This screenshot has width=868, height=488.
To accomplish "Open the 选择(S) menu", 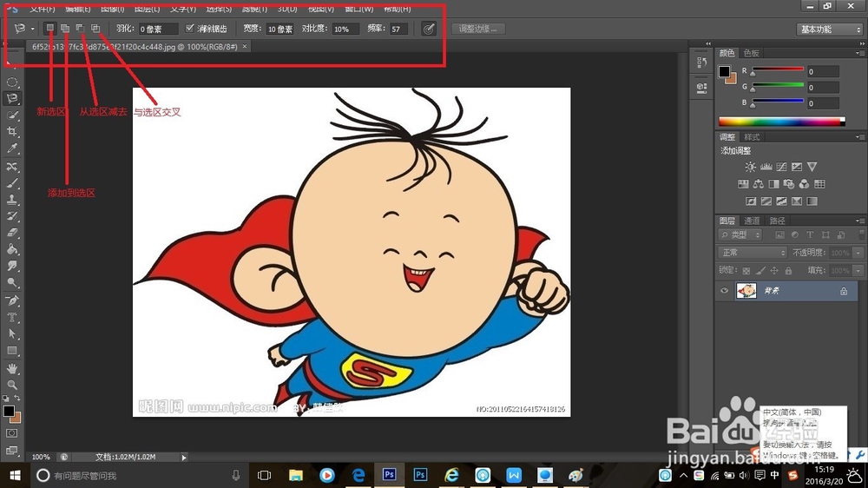I will [219, 9].
